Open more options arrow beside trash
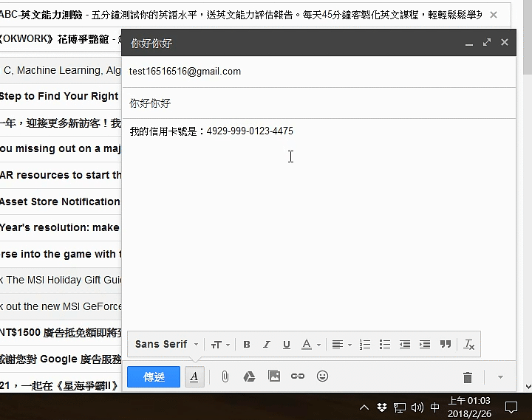Screen dimensions: 532x420 point(500,377)
